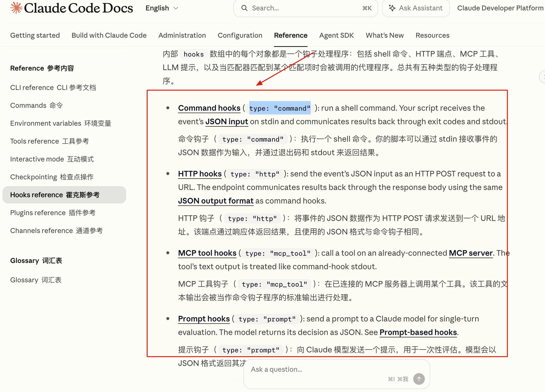Follow the HTTP hooks link
545x392 pixels.
pos(200,174)
